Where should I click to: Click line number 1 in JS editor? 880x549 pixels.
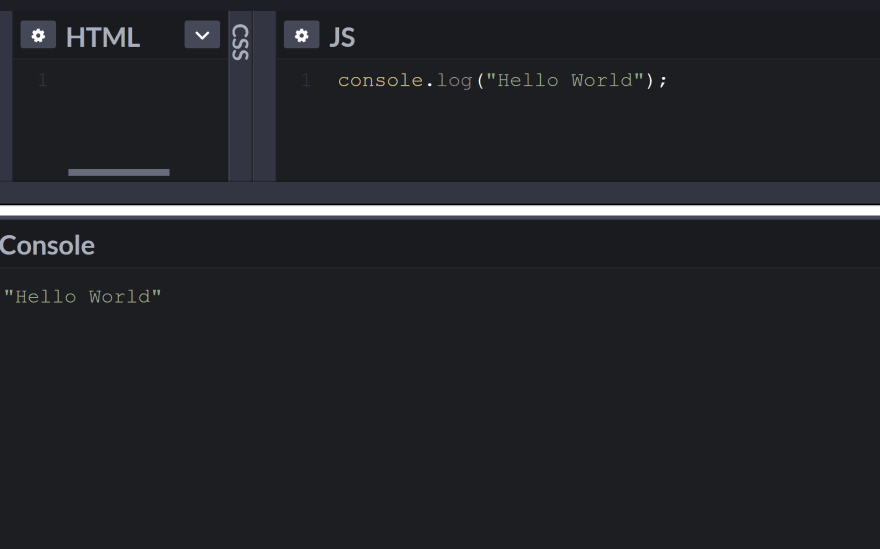306,80
